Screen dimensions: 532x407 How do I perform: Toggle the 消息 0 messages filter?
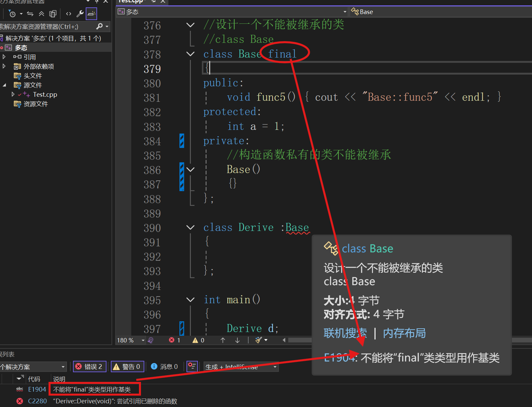click(164, 367)
